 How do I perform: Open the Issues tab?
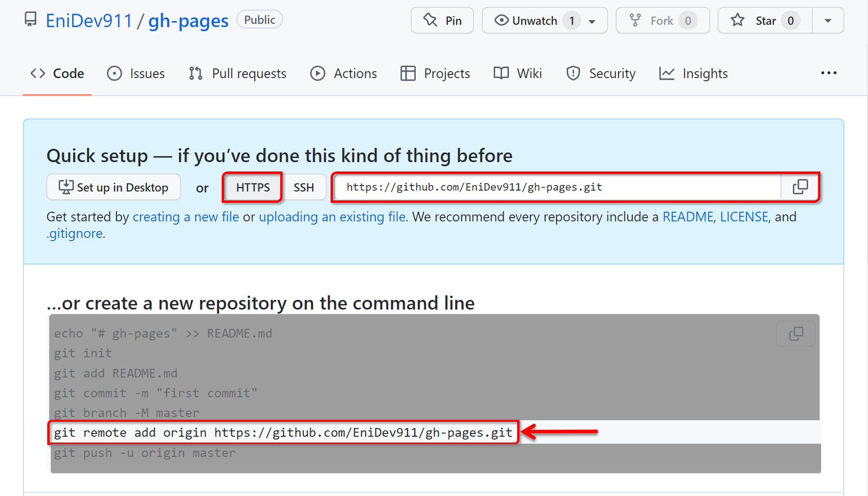pyautogui.click(x=136, y=73)
